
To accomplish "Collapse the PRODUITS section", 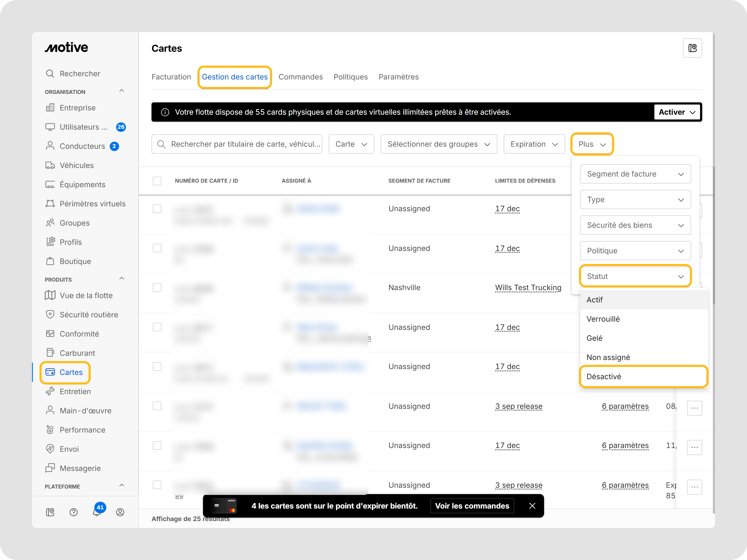I will pos(122,279).
